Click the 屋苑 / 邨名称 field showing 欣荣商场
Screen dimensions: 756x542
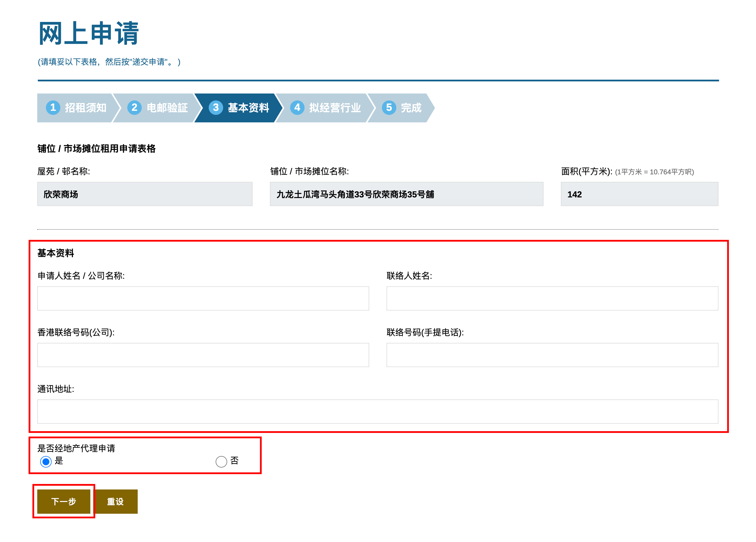point(145,194)
